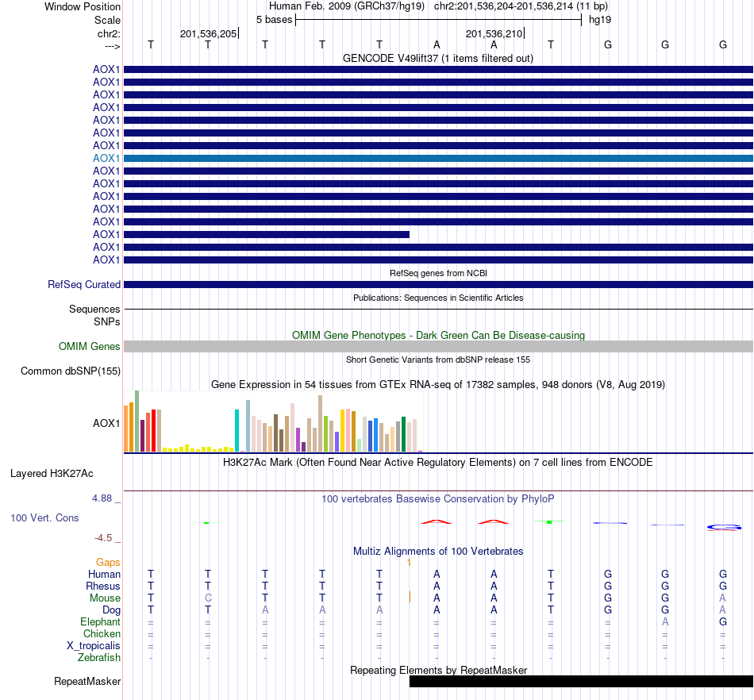This screenshot has width=754, height=700.
Task: Select the RefSeq Curated gene bar
Action: 438,285
